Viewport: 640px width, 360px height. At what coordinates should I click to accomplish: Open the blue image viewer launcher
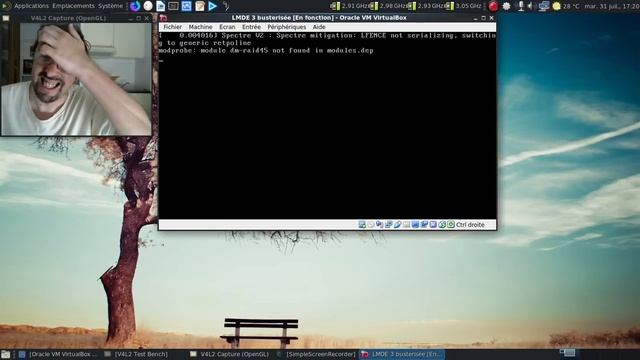[x=187, y=6]
